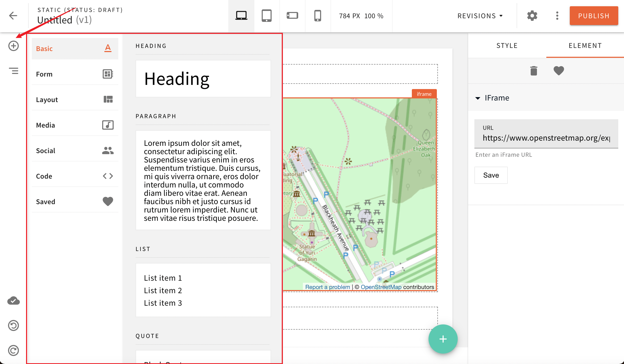
Task: Switch to the Style tab
Action: (x=506, y=45)
